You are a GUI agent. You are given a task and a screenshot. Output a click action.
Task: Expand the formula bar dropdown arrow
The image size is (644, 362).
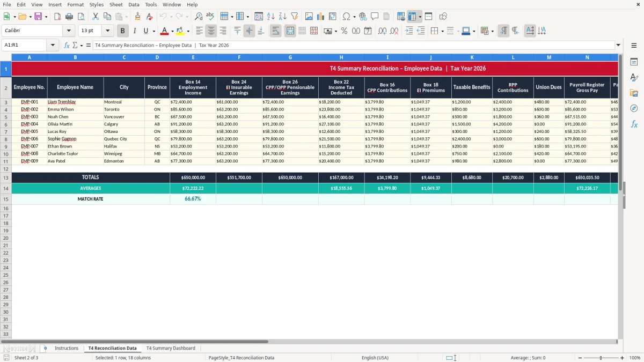click(618, 45)
